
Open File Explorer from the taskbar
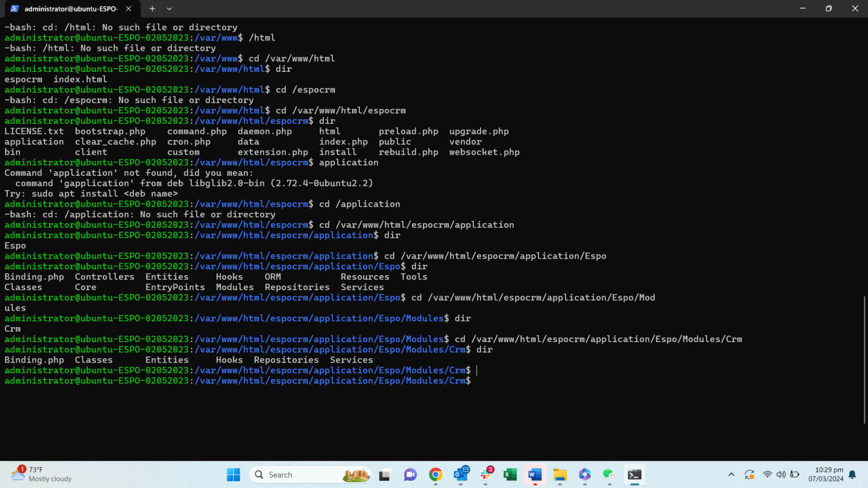coord(560,475)
